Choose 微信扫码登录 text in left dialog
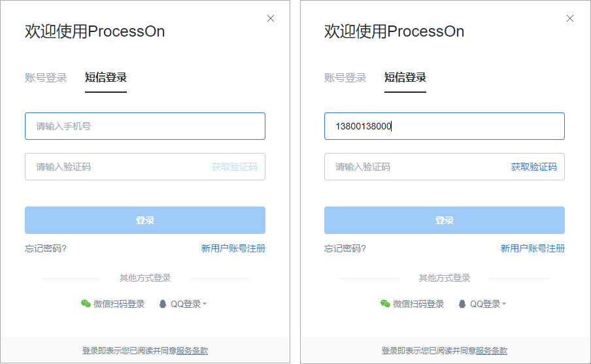Image resolution: width=591 pixels, height=364 pixels. 119,304
